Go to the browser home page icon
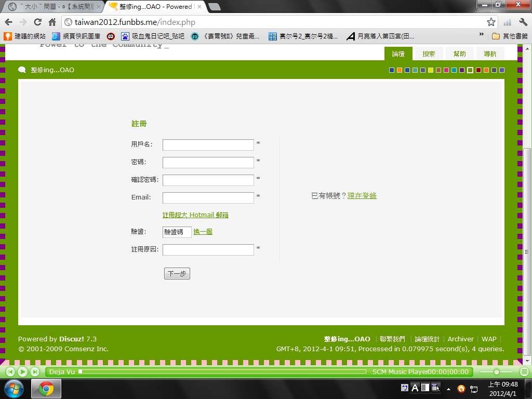This screenshot has height=399, width=532. tap(52, 22)
